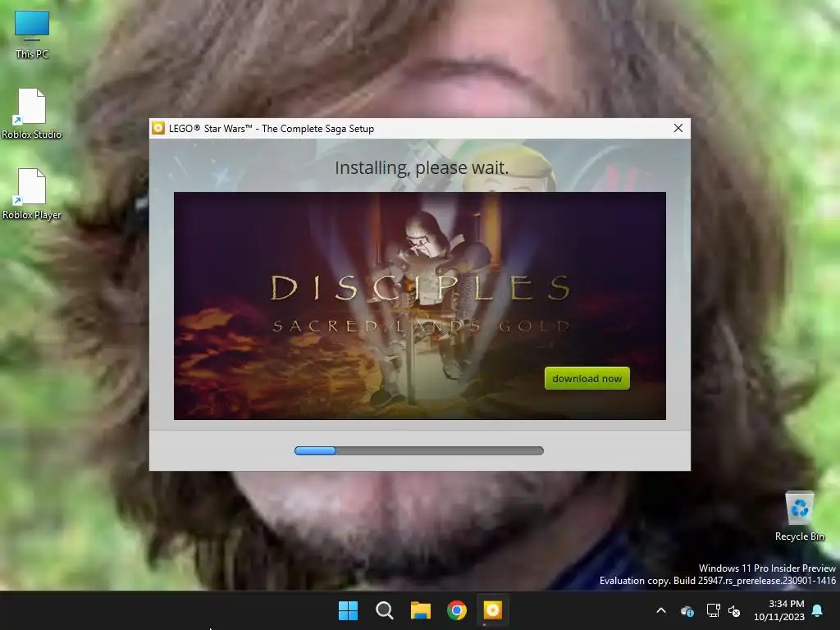Screen dimensions: 840x630
Task: Select the Roblox Player desktop shortcut
Action: pos(32,194)
